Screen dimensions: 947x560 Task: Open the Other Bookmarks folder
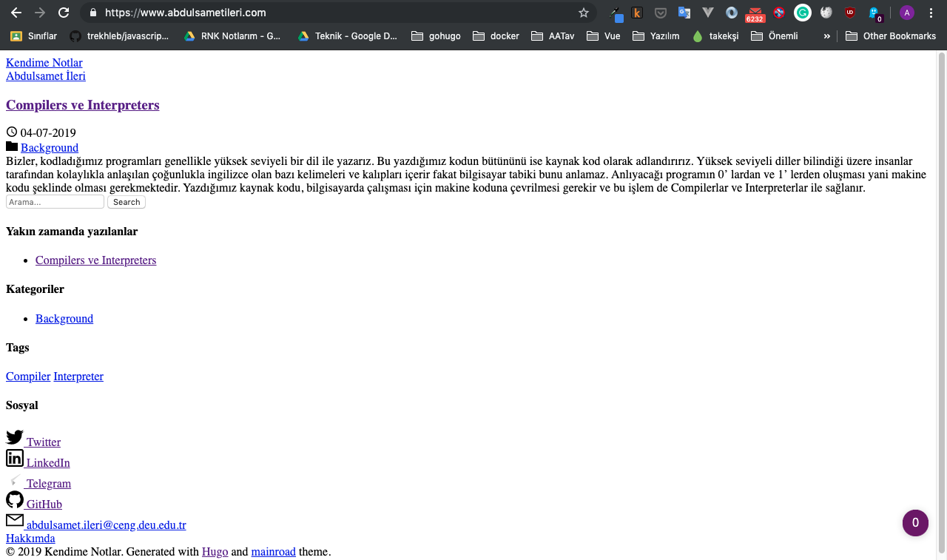coord(891,35)
